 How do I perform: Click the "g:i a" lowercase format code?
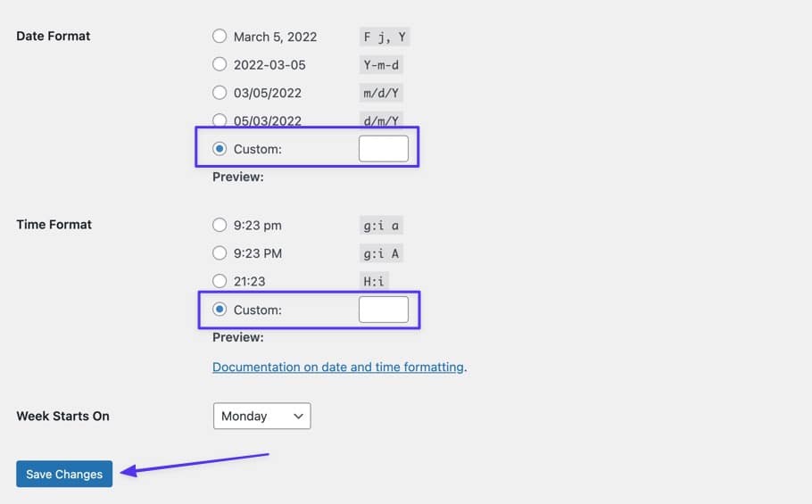click(x=380, y=225)
